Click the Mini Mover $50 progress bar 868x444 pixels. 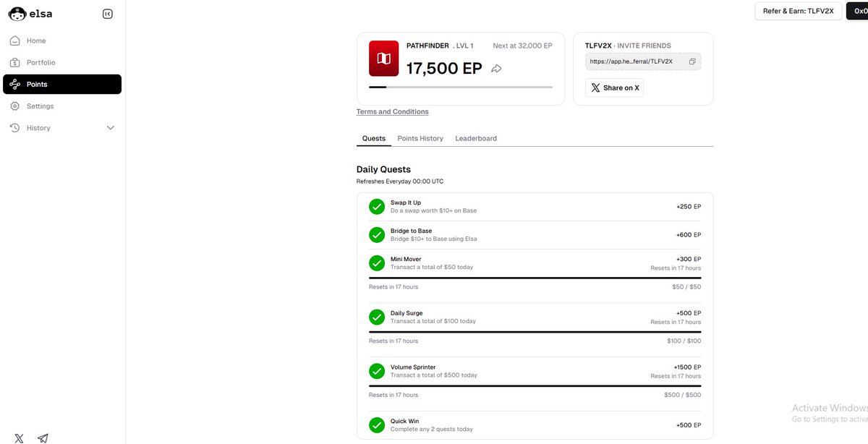coord(535,278)
